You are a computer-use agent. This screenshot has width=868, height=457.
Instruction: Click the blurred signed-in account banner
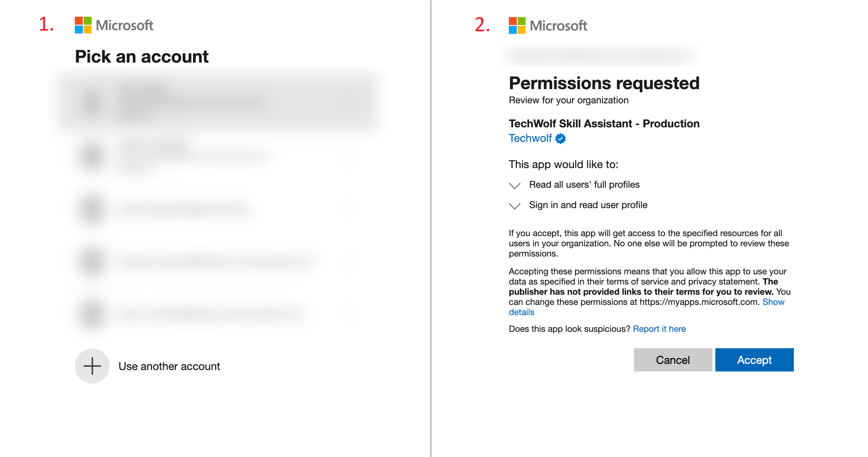(x=600, y=55)
